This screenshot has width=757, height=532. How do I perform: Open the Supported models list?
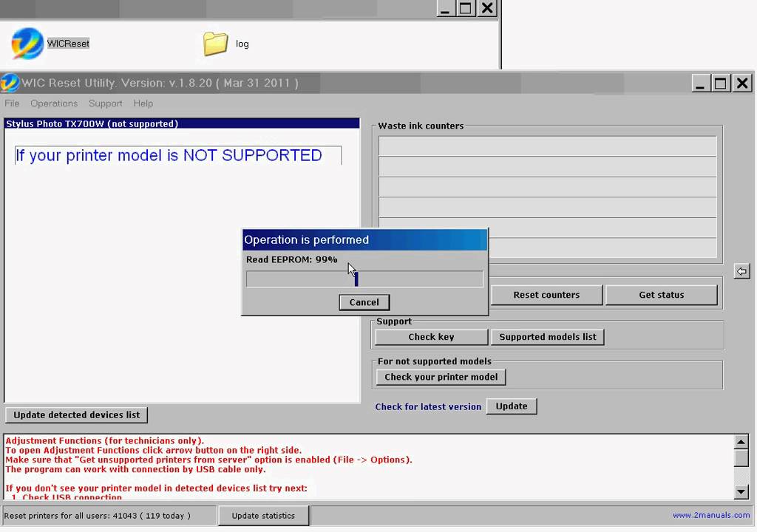tap(548, 337)
